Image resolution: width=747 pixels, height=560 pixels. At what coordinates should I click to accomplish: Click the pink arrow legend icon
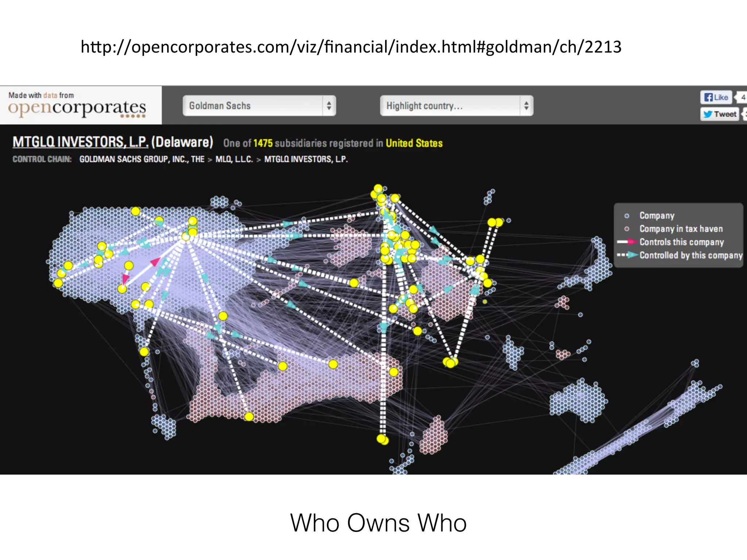coord(627,242)
